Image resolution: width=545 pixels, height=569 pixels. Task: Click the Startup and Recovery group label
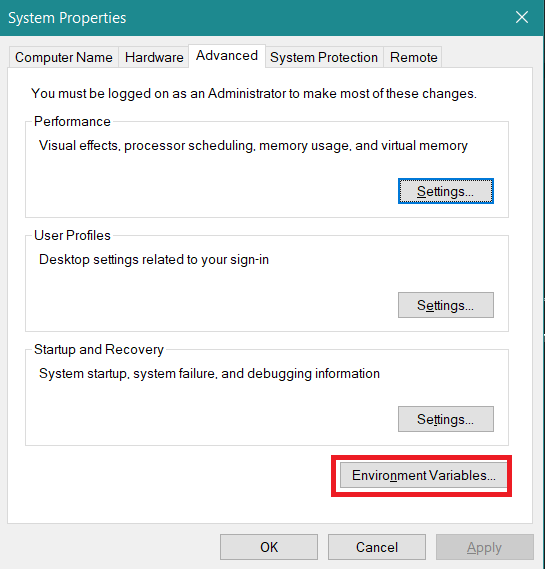pos(99,349)
